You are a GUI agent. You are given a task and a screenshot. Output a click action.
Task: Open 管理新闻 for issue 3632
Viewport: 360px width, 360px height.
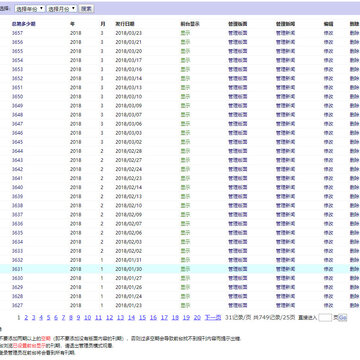285,260
